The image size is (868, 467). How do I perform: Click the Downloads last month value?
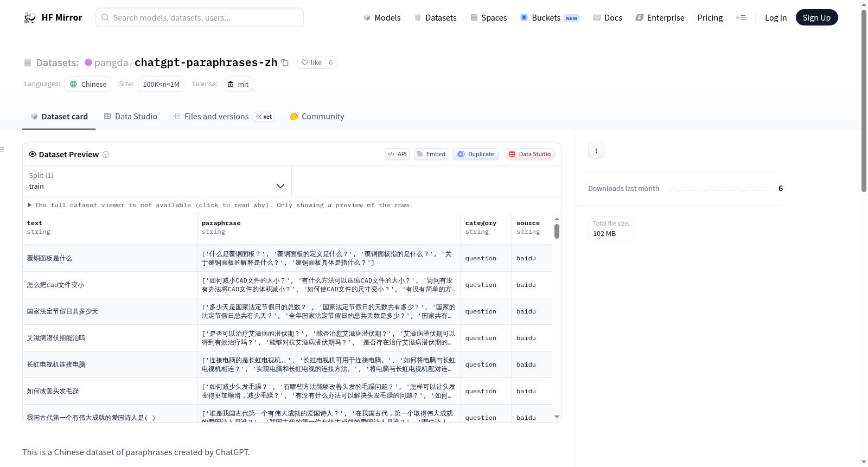point(780,188)
